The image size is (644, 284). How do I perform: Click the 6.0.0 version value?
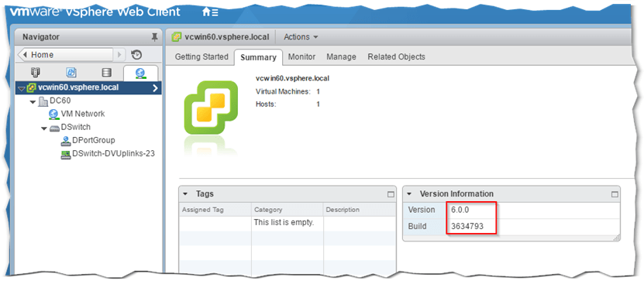(460, 210)
